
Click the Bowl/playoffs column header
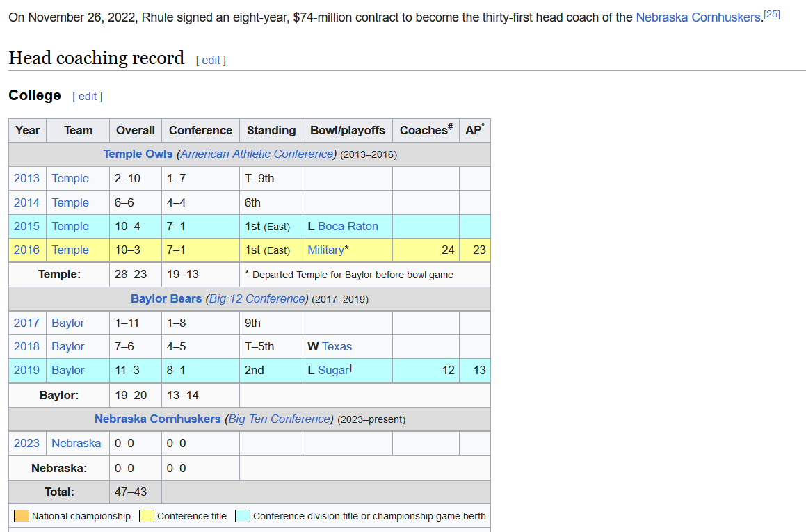(348, 131)
